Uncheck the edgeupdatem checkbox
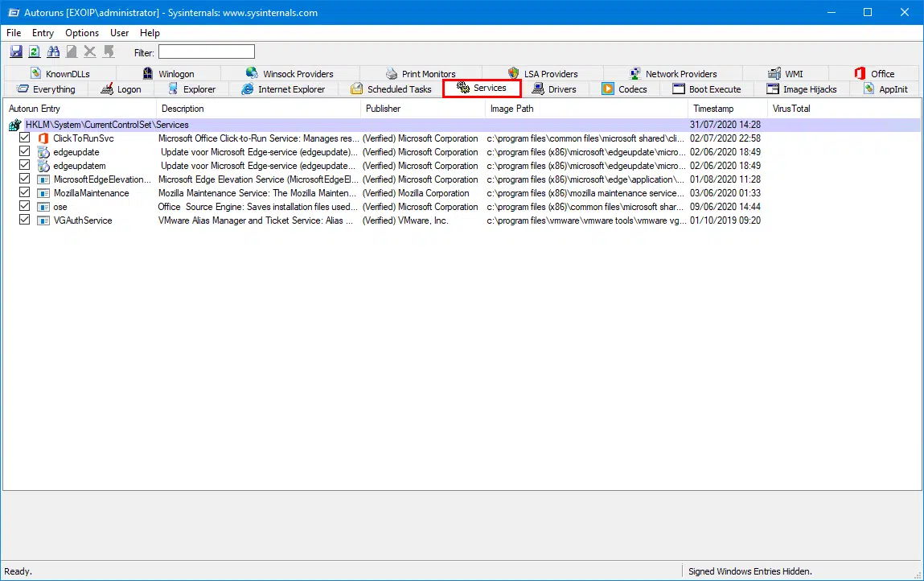The width and height of the screenshot is (924, 581). [24, 165]
